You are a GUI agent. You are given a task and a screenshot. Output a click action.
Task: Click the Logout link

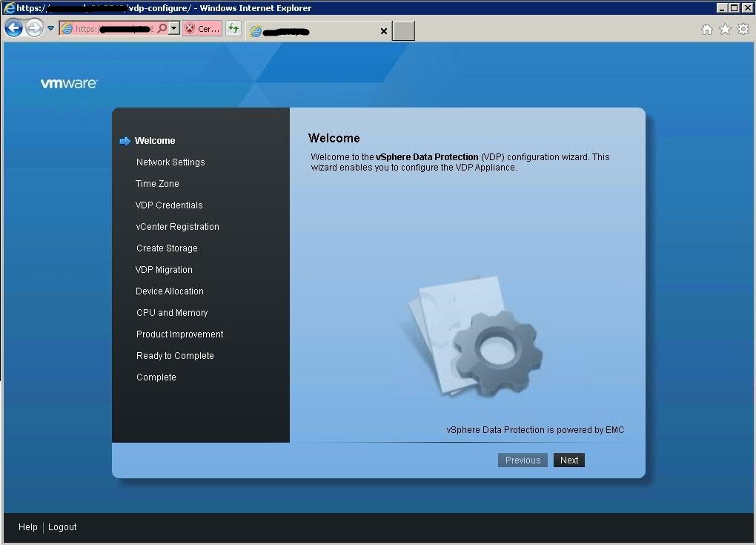coord(62,527)
